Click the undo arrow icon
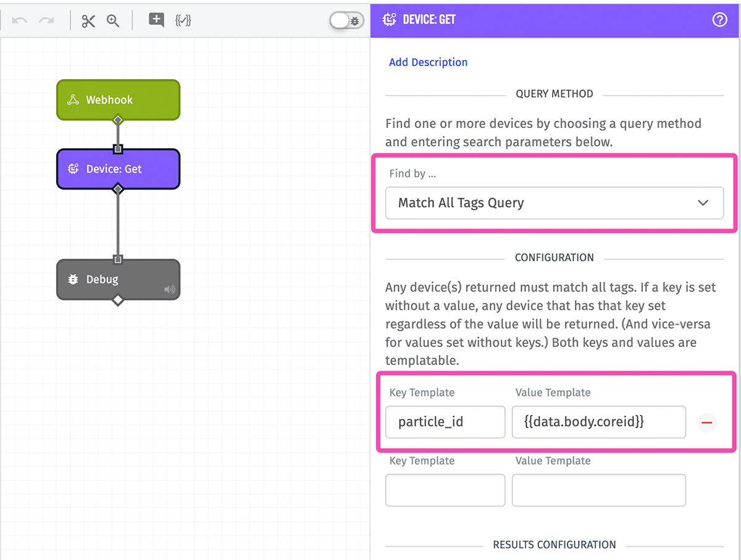 [x=20, y=20]
